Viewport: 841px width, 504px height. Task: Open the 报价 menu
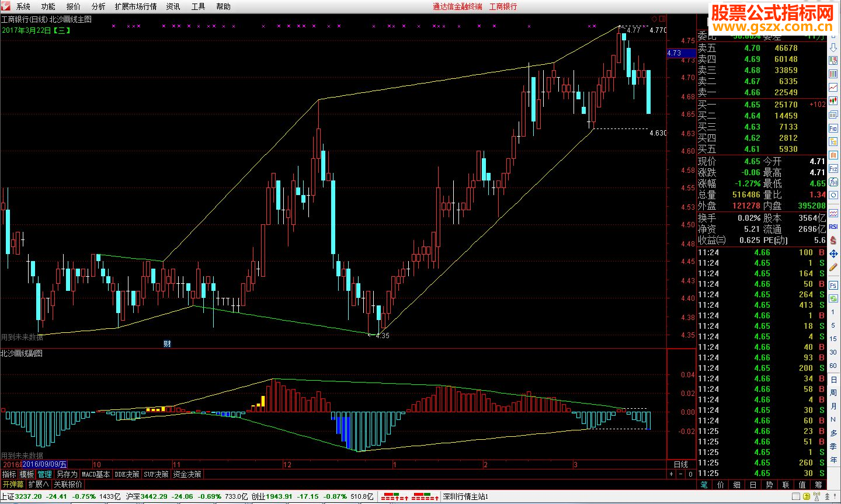[74, 6]
